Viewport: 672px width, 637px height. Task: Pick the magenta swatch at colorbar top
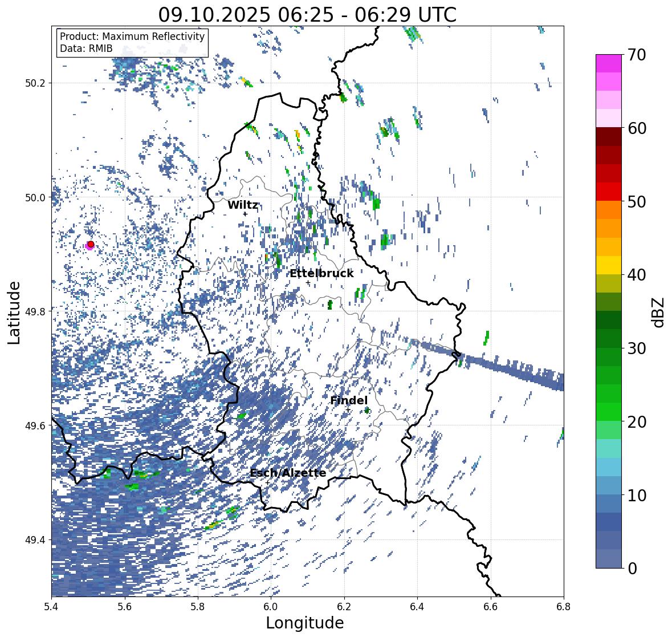(x=609, y=63)
